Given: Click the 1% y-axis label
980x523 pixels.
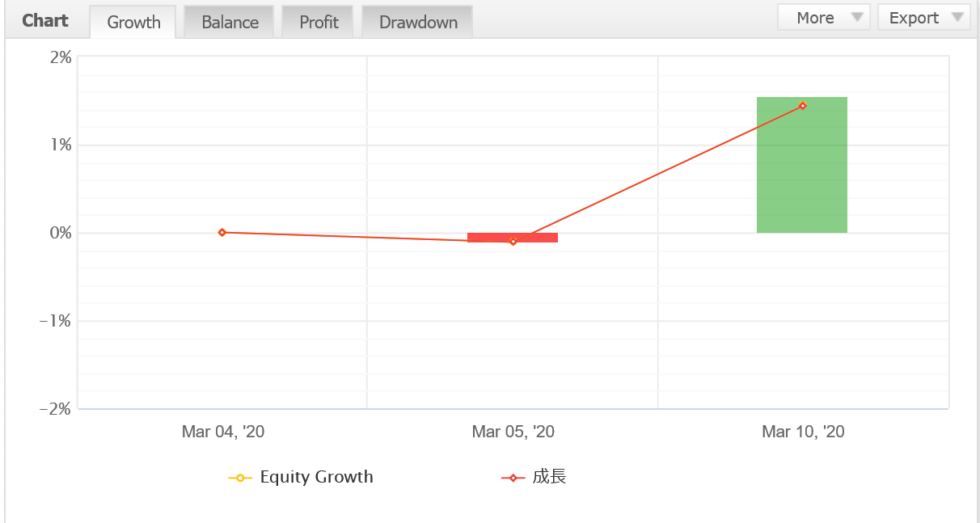Looking at the screenshot, I should pyautogui.click(x=61, y=145).
